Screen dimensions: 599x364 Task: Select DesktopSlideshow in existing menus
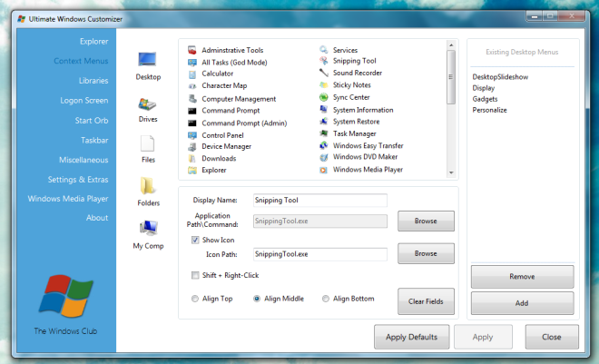click(500, 77)
